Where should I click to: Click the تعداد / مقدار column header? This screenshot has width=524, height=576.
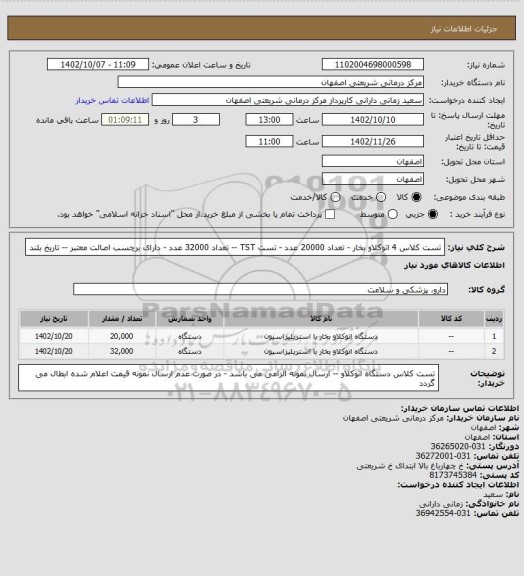pyautogui.click(x=122, y=318)
